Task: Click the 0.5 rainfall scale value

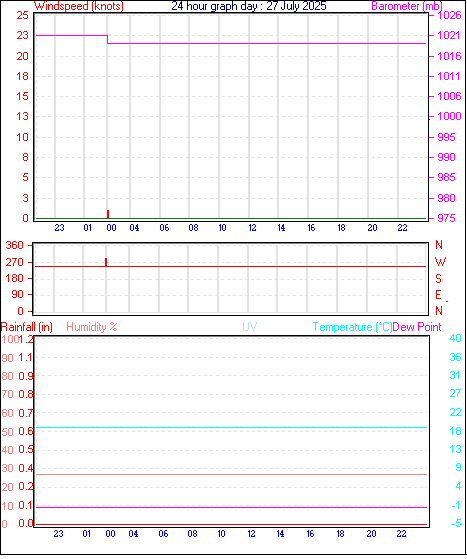Action: pyautogui.click(x=26, y=450)
